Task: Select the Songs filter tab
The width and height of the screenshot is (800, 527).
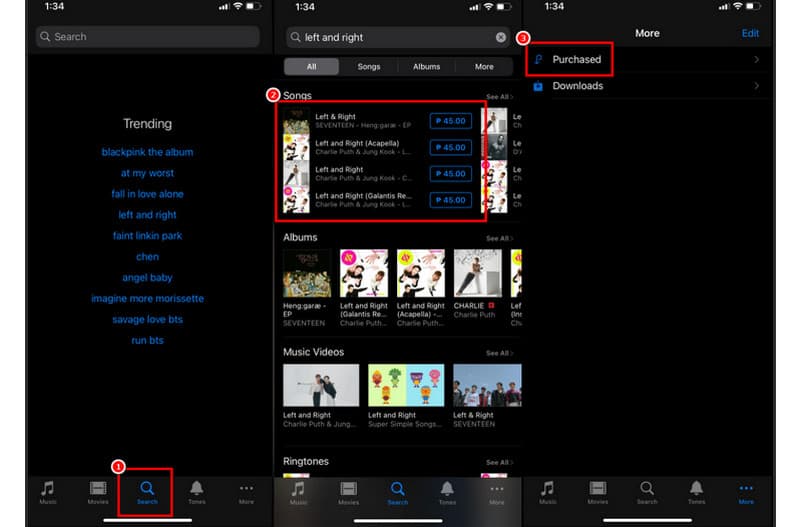Action: coord(368,66)
